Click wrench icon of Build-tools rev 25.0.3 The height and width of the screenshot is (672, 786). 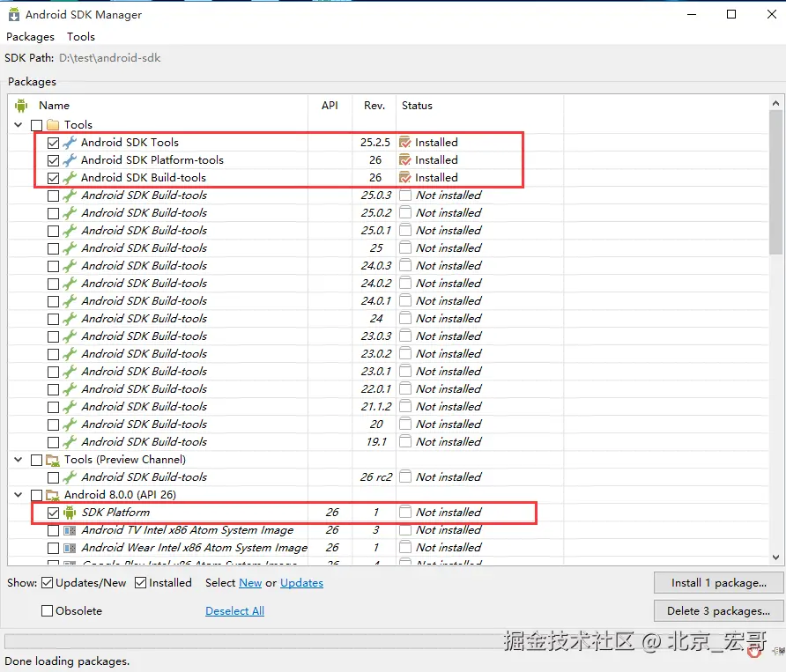tap(70, 196)
